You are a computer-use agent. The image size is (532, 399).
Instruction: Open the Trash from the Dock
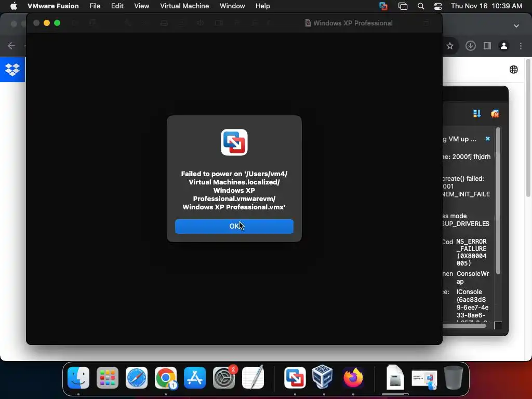(454, 378)
